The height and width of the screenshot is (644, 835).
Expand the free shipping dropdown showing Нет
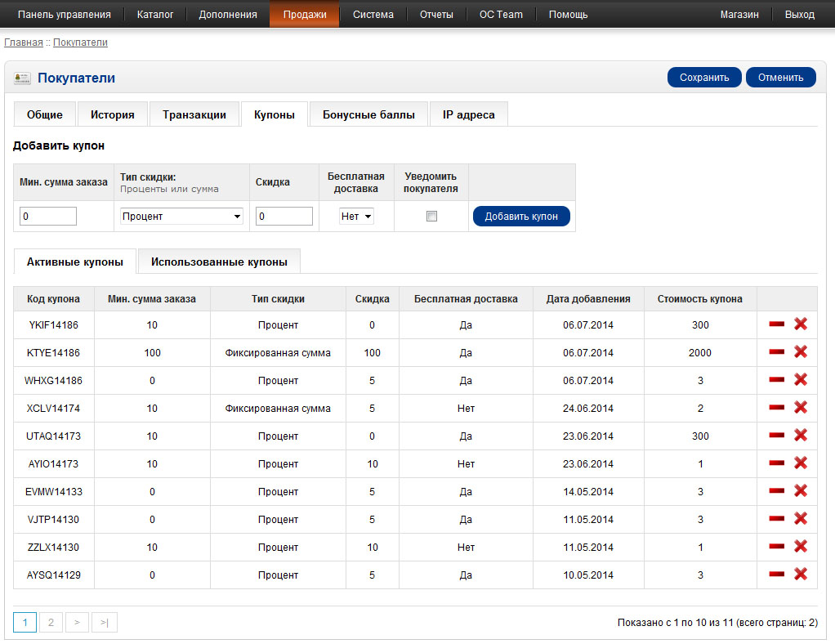[x=356, y=217]
